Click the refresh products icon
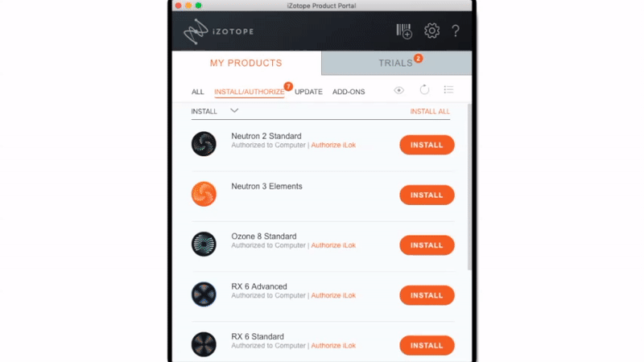This screenshot has height=362, width=644. (x=424, y=89)
